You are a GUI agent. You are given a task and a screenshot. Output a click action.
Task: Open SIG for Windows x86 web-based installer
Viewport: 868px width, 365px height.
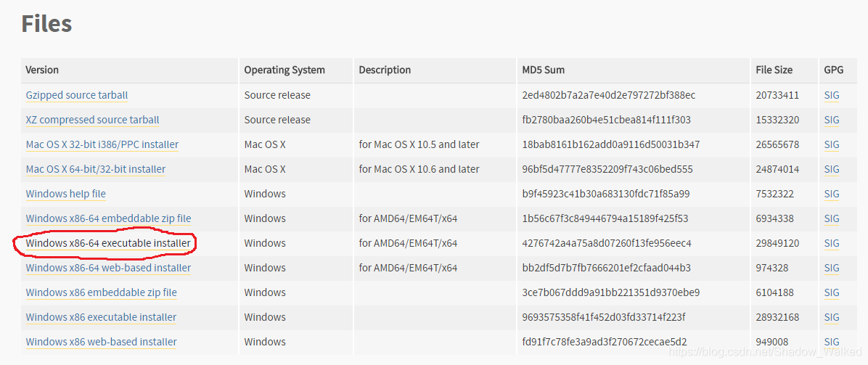(x=832, y=342)
